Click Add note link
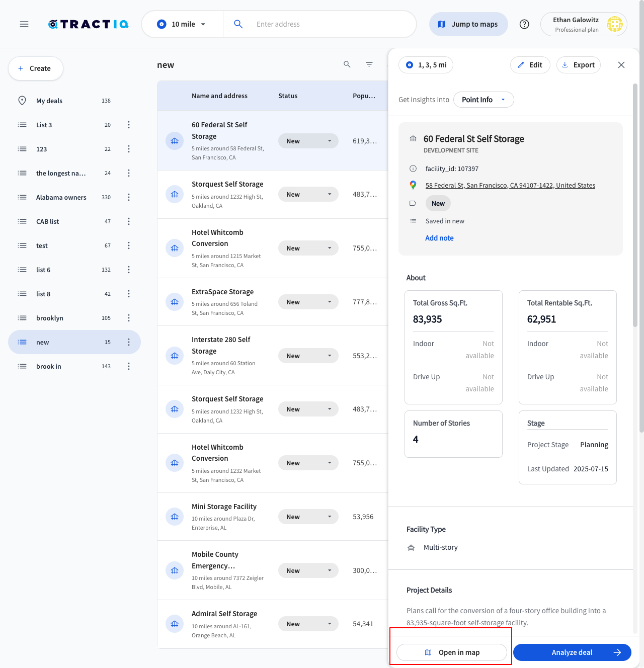Viewport: 644px width, 668px height. (x=439, y=238)
